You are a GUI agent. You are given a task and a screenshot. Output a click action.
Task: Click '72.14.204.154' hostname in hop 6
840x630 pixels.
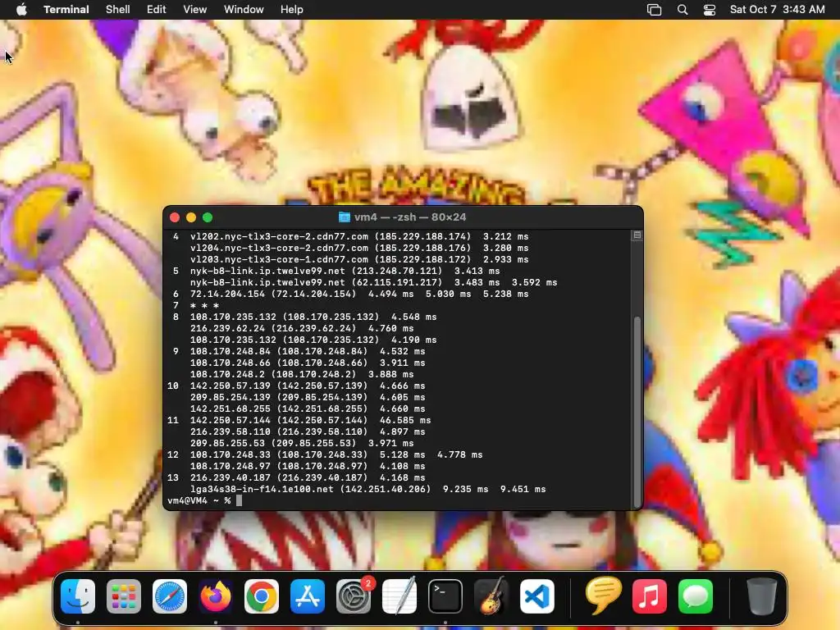[227, 294]
